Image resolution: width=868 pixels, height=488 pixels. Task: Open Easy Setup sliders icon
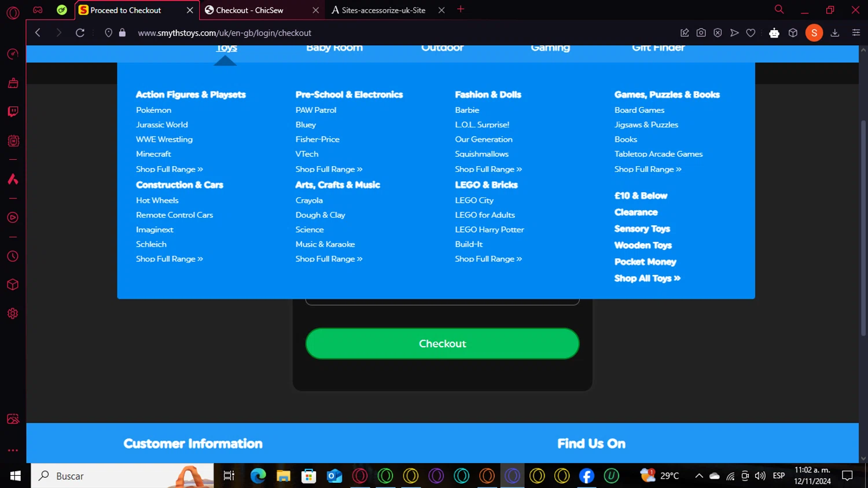856,32
